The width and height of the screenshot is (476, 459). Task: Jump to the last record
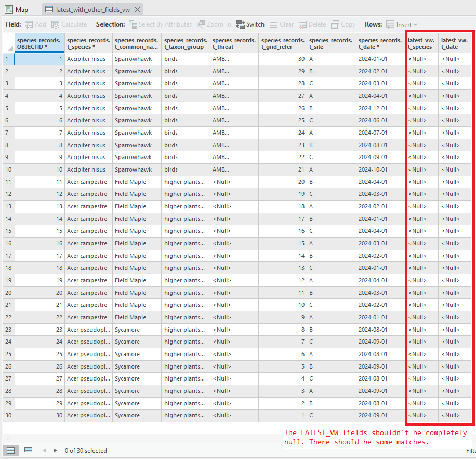click(56, 450)
